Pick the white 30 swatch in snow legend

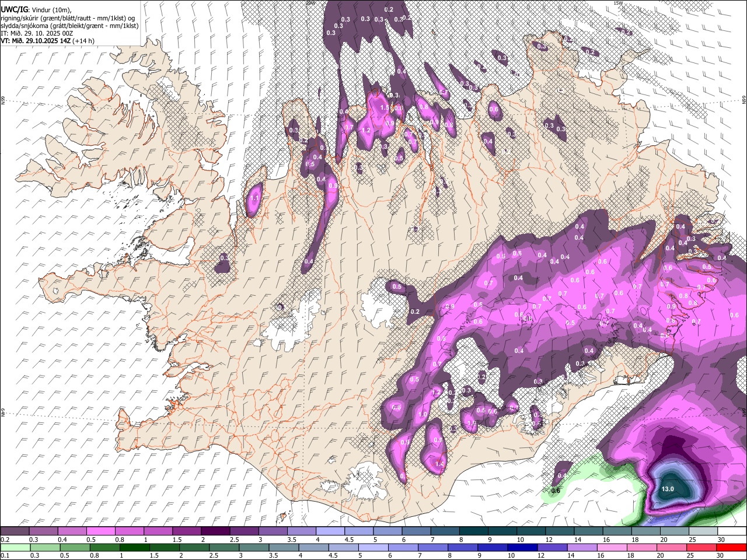731,531
